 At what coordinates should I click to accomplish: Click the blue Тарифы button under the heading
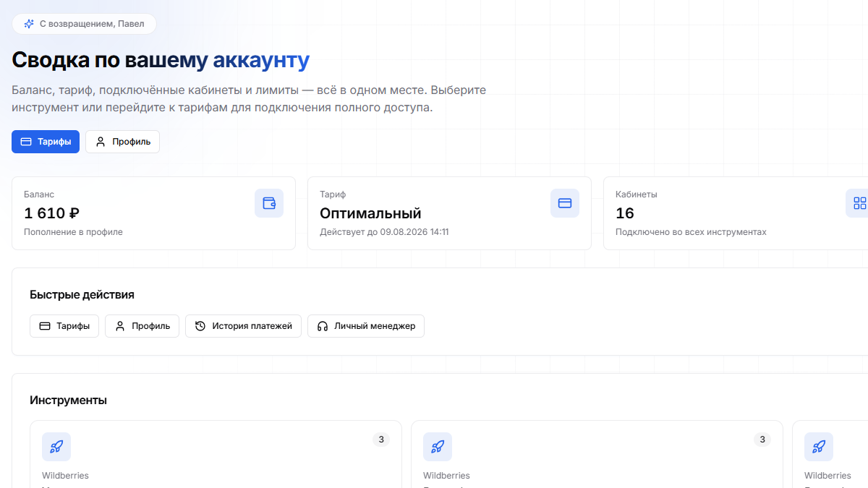46,142
